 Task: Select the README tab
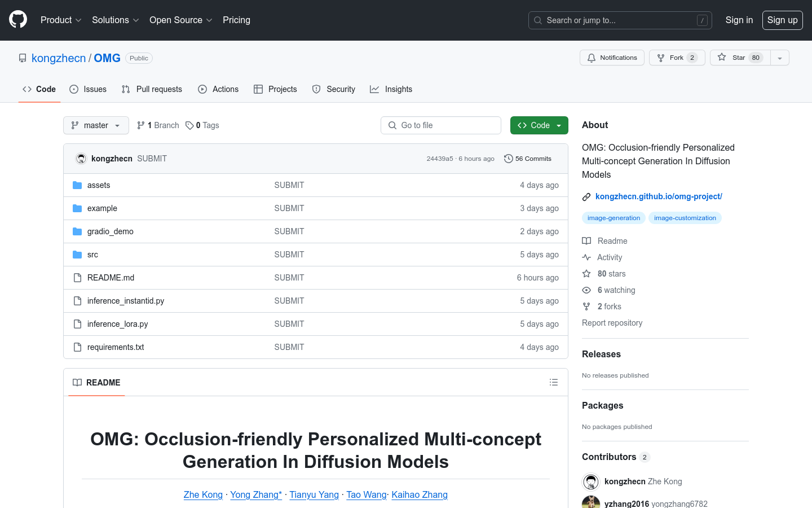(96, 383)
